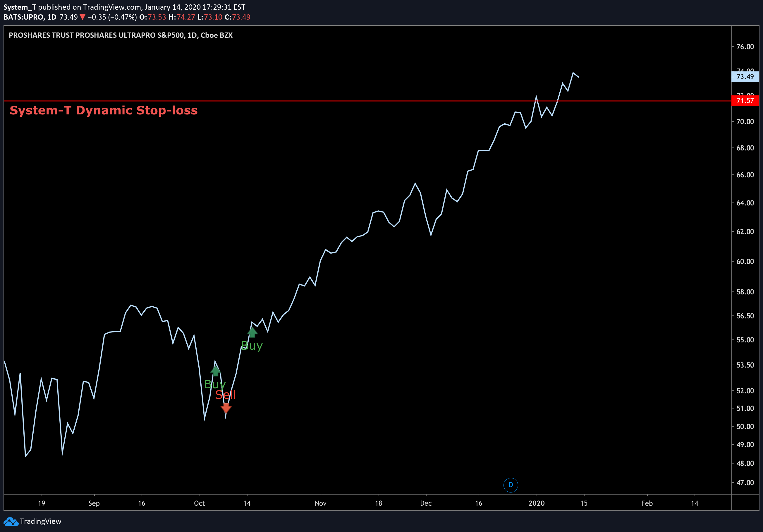Click the 'Sep' date axis label
The height and width of the screenshot is (532, 763).
pos(94,503)
